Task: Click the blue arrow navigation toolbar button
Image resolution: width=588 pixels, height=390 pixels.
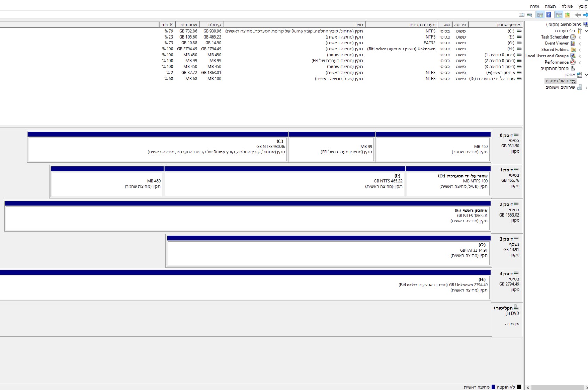Action: [x=586, y=15]
